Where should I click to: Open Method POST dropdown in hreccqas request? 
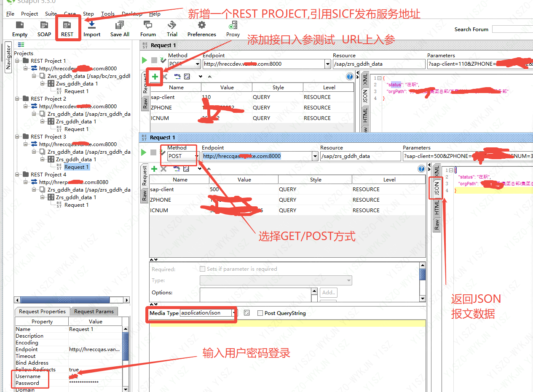pyautogui.click(x=196, y=156)
